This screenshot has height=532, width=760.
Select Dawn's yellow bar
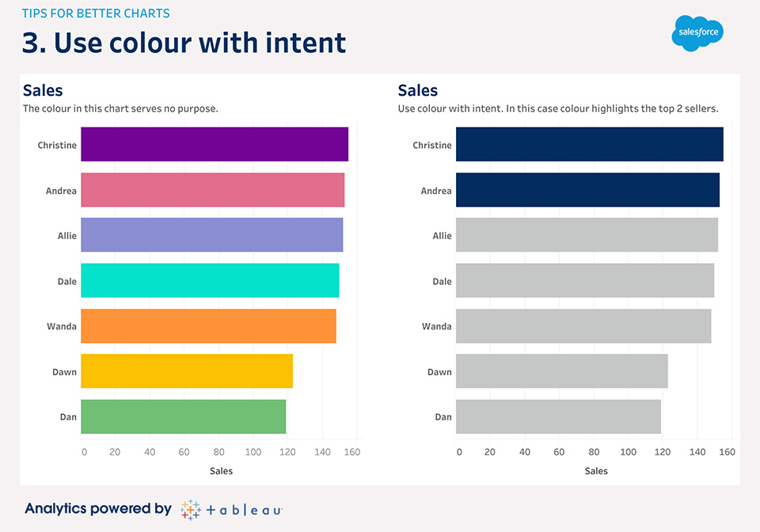(x=187, y=371)
